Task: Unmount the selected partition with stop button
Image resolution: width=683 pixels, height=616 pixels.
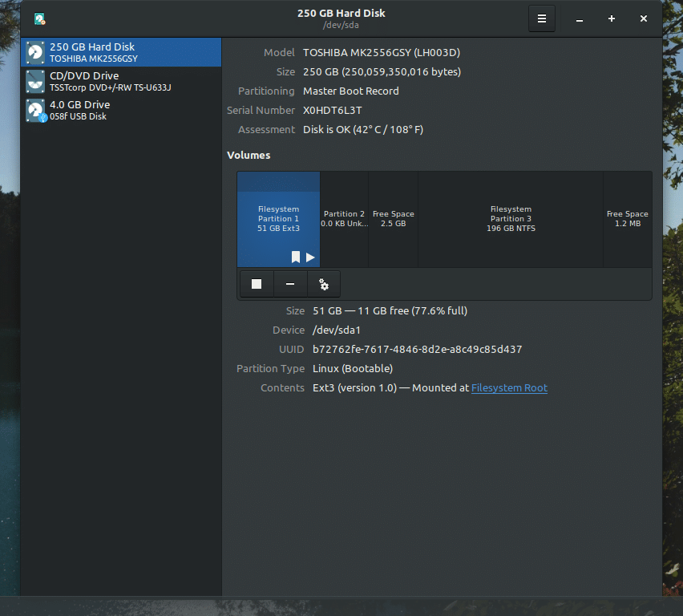Action: (257, 284)
